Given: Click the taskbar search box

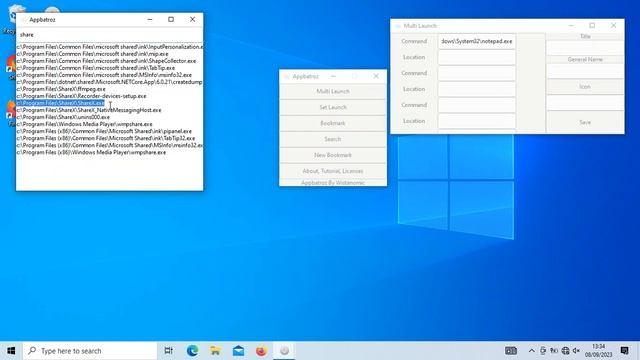Looking at the screenshot, I should (90, 351).
